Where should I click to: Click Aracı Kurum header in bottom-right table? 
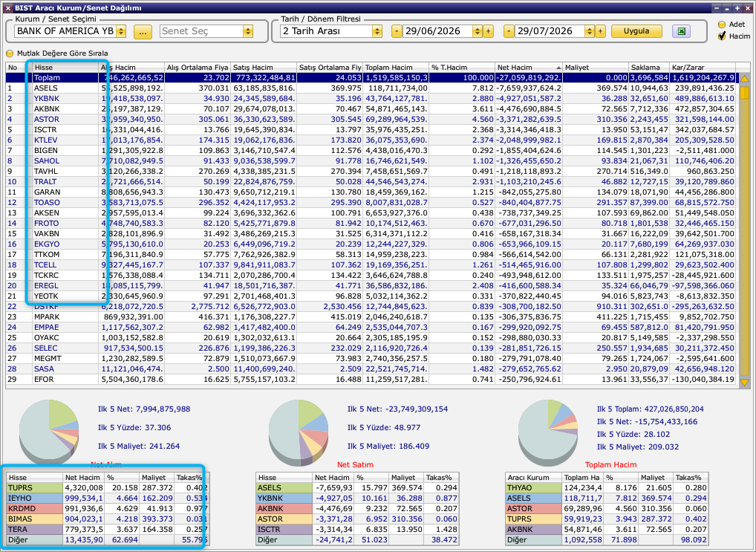533,478
